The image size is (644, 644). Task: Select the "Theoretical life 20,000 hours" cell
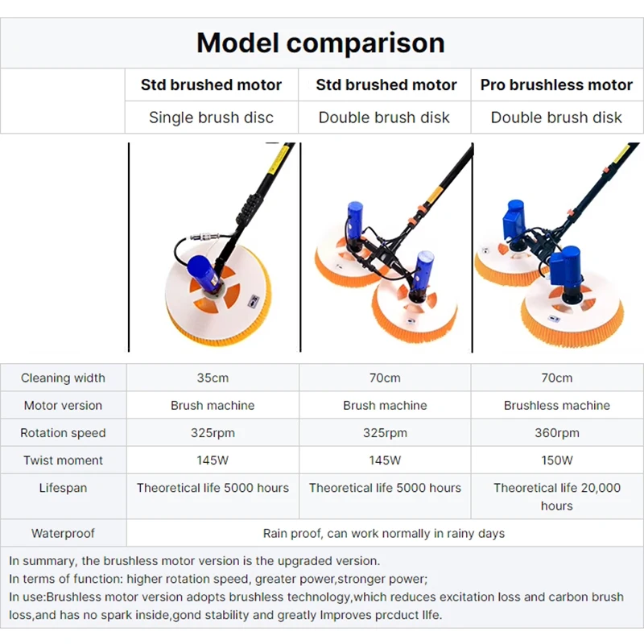(557, 497)
